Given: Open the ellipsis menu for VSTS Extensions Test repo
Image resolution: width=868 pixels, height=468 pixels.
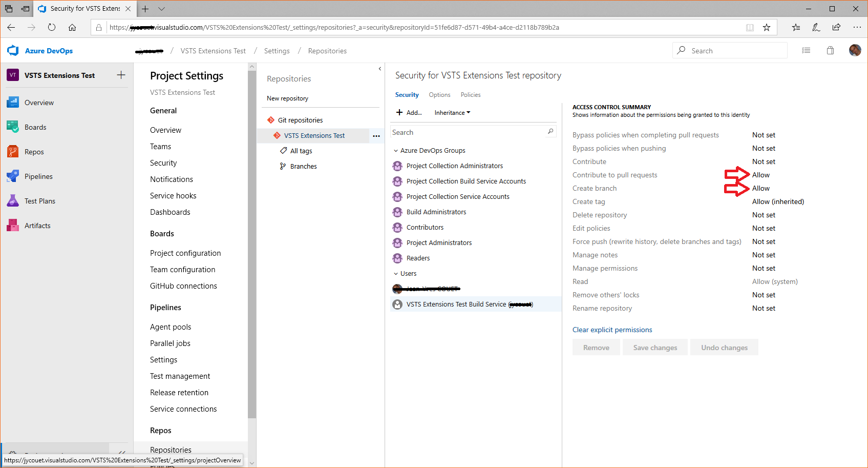Looking at the screenshot, I should [x=376, y=136].
